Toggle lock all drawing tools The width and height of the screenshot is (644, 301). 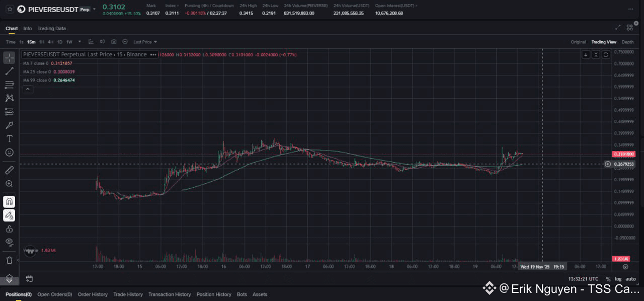9,229
